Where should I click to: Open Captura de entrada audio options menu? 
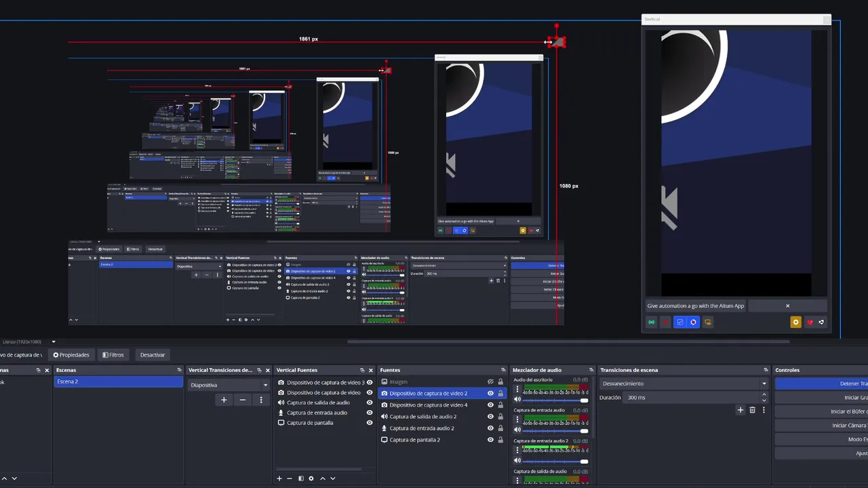pyautogui.click(x=517, y=420)
